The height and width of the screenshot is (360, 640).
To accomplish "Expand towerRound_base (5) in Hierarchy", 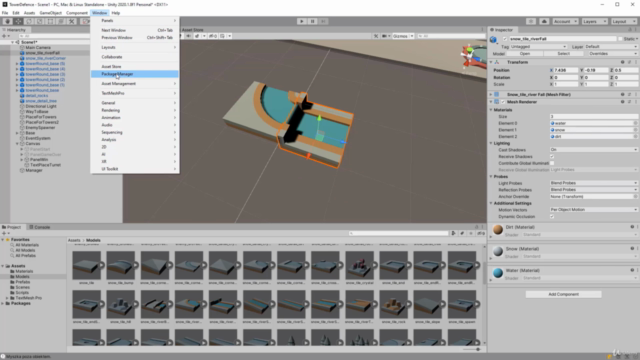I will tap(17, 64).
